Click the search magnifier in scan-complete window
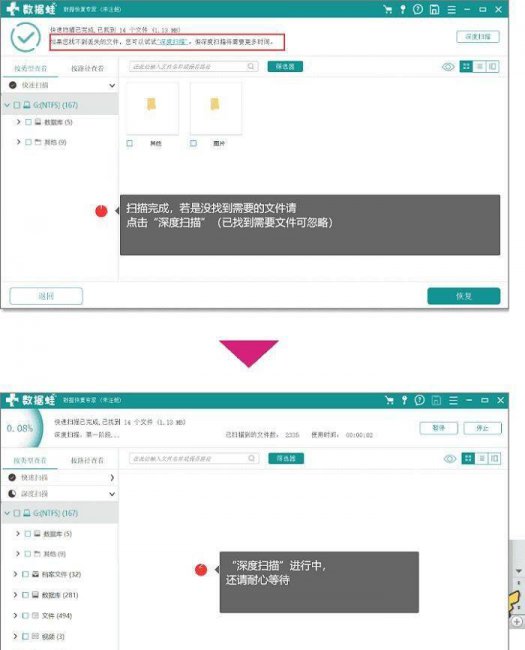 click(x=251, y=66)
